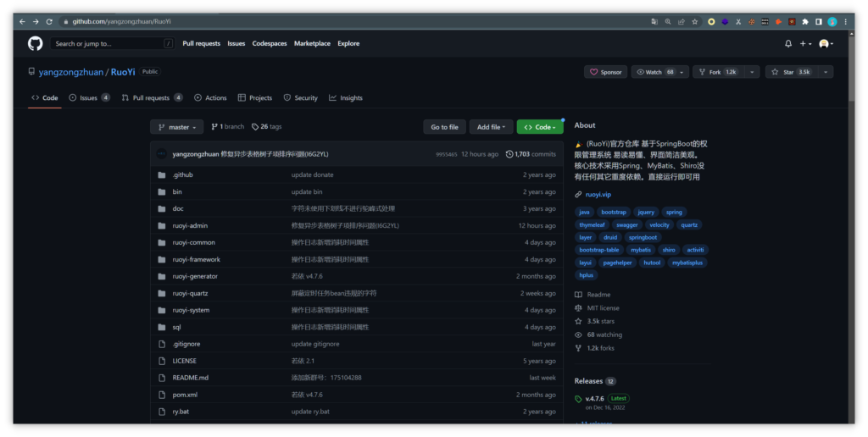Click commit hash 9955465
The height and width of the screenshot is (437, 868).
[x=446, y=154]
